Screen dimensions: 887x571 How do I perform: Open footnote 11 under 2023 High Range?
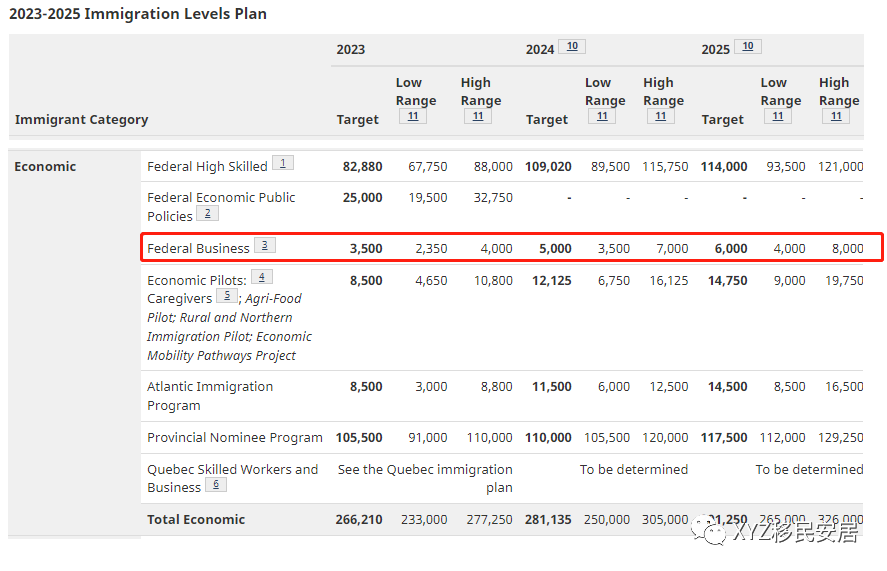(478, 116)
